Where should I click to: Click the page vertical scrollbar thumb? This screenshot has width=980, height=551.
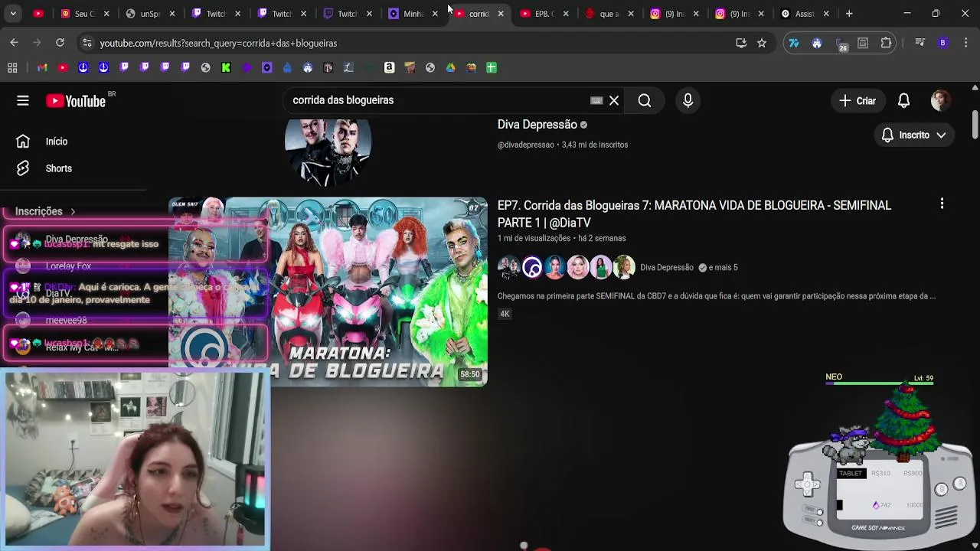click(975, 125)
